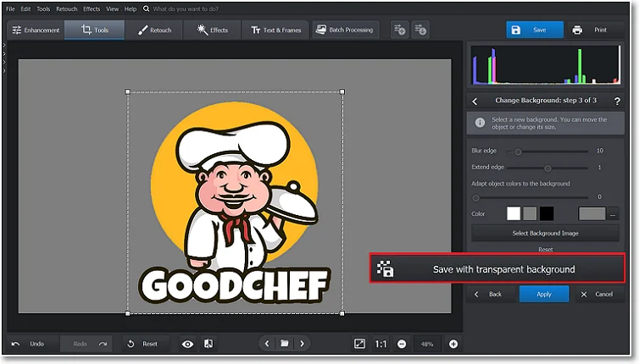639x364 pixels.
Task: Click the Reset link under background image
Action: coord(545,249)
